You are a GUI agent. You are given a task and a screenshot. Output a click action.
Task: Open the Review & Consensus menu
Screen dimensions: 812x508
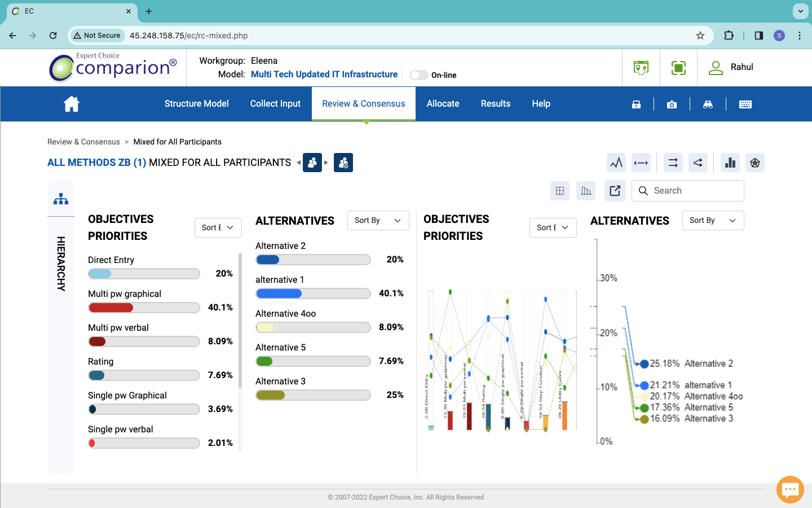[364, 104]
